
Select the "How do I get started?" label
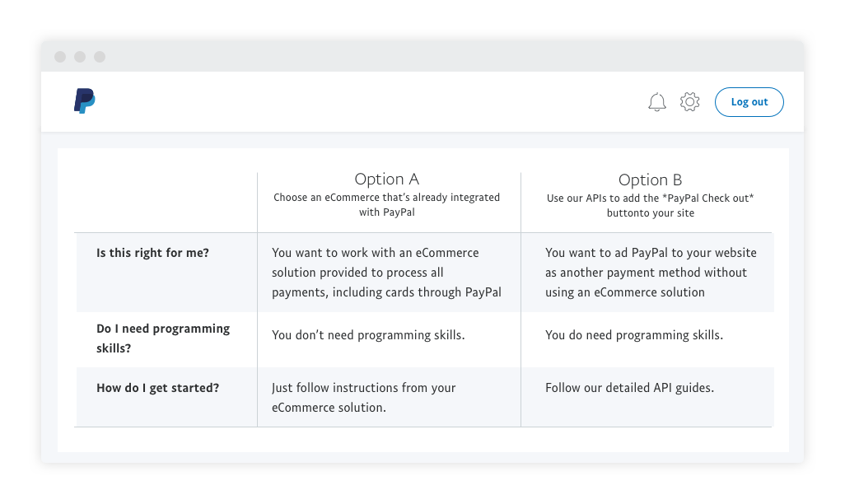[x=157, y=387]
